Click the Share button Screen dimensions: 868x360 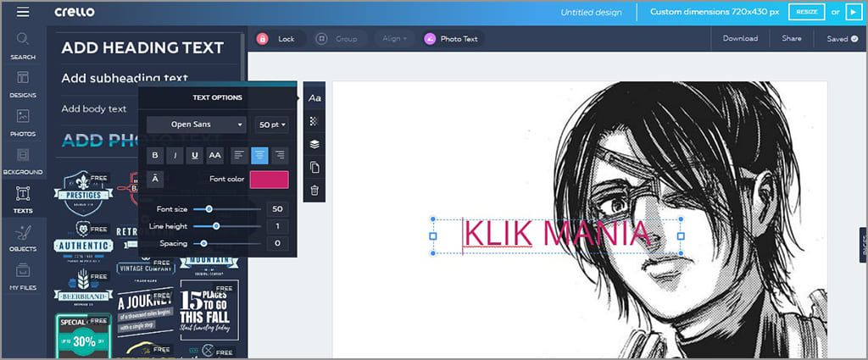(x=792, y=38)
